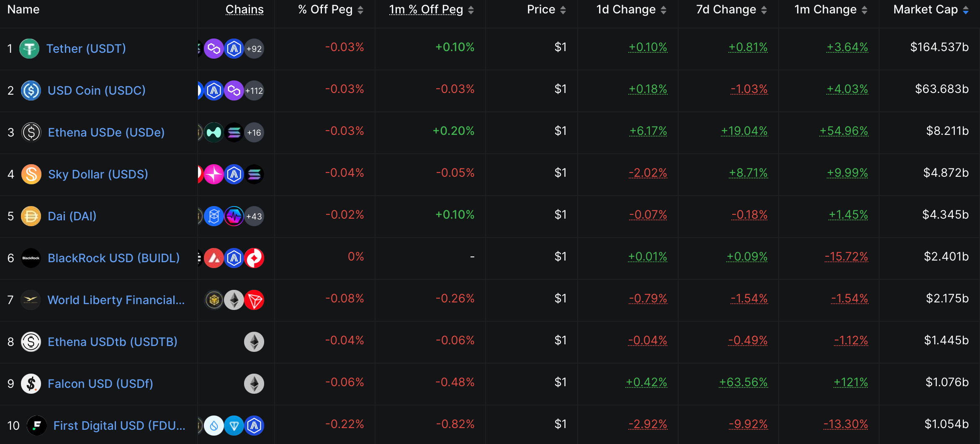
Task: Click the Falcon USD logo icon
Action: point(31,384)
